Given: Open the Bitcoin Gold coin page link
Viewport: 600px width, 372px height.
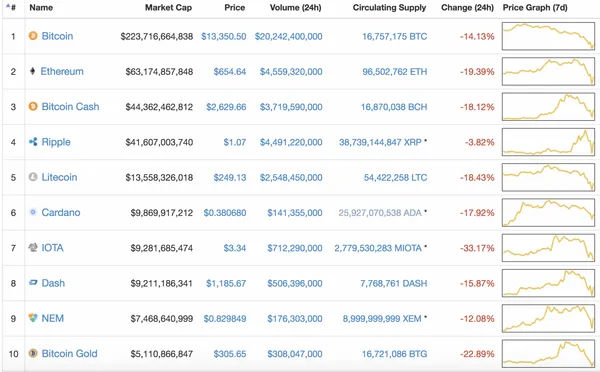Looking at the screenshot, I should (69, 353).
